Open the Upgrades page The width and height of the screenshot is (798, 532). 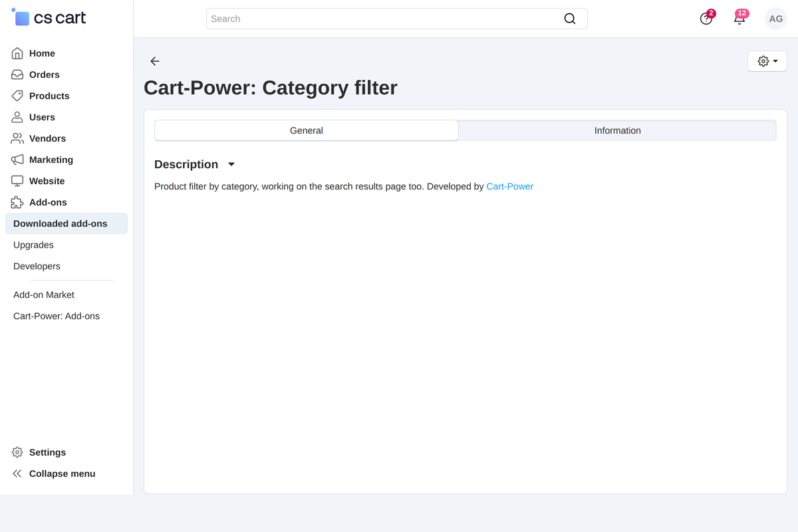[x=33, y=245]
